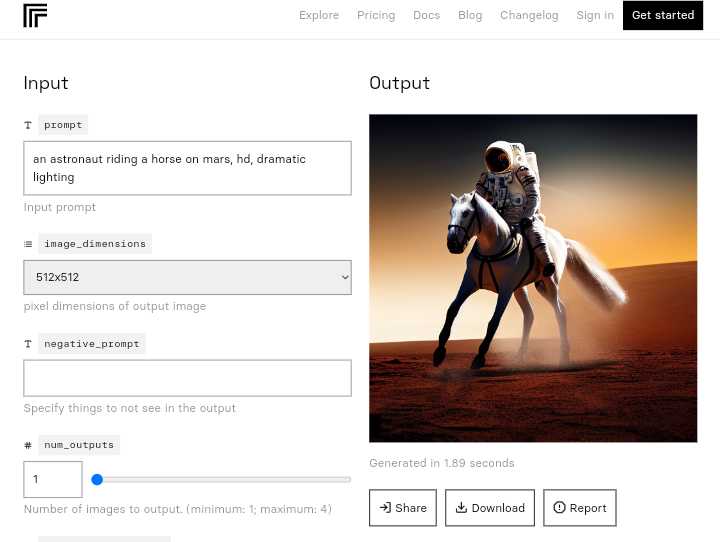Report the output image
The width and height of the screenshot is (720, 542).
click(580, 508)
